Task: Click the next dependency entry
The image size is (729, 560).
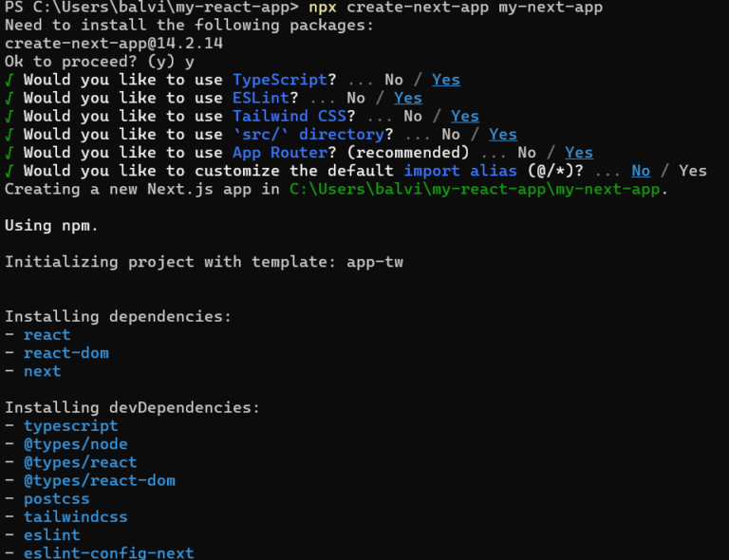Action: tap(42, 371)
